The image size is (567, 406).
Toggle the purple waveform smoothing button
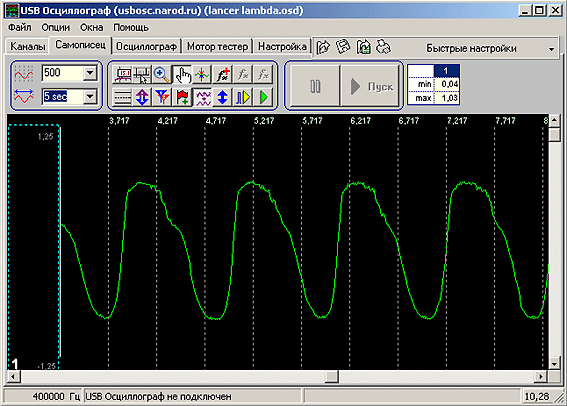(202, 97)
